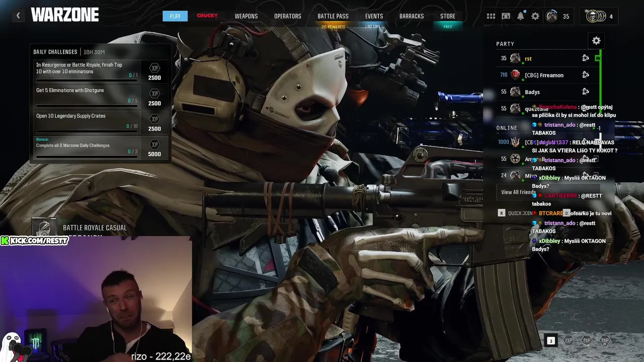
Task: Go back with the left arrow
Action: click(x=18, y=16)
